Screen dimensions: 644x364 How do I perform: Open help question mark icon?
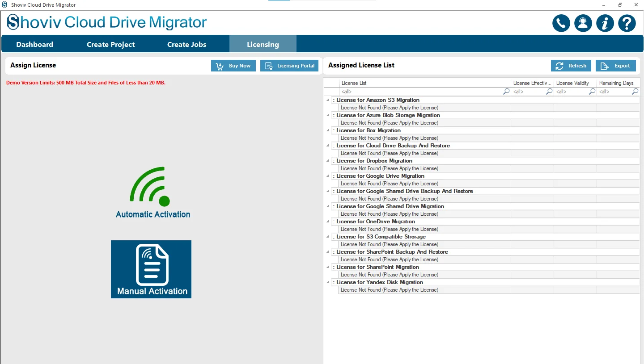point(627,23)
